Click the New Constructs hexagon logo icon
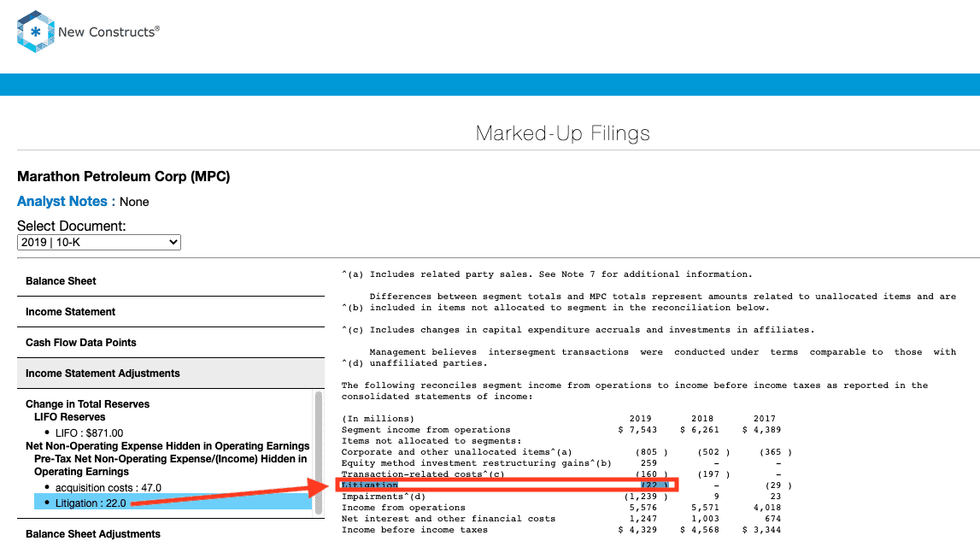980x547 pixels. [x=36, y=32]
